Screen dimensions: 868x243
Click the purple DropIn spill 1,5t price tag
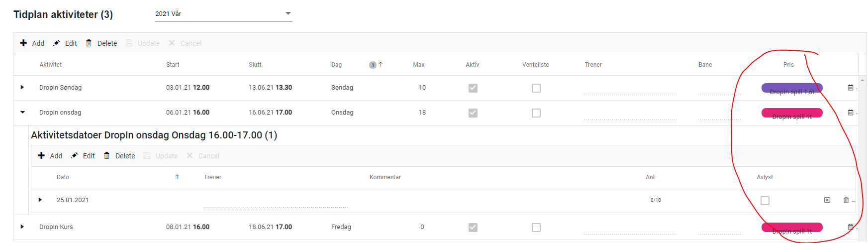[792, 88]
